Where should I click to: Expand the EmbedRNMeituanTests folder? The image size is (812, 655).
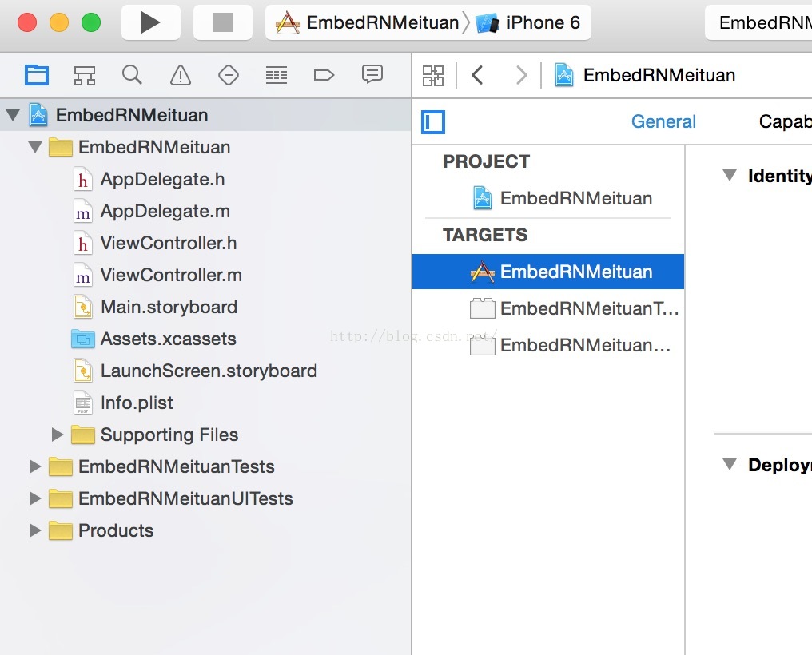[x=34, y=466]
